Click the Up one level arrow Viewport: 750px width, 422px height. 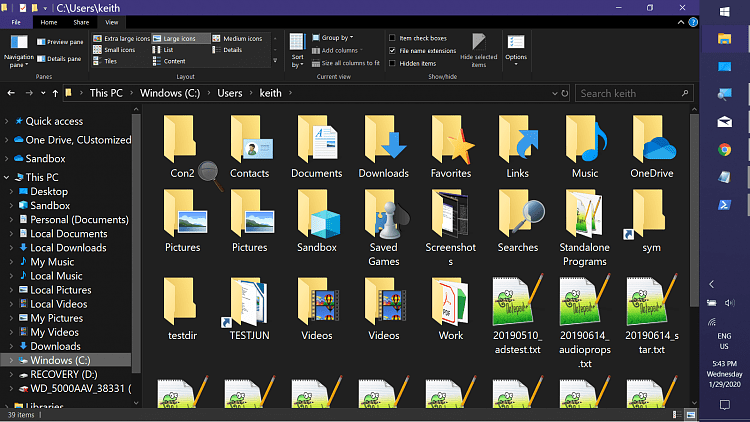pyautogui.click(x=55, y=93)
